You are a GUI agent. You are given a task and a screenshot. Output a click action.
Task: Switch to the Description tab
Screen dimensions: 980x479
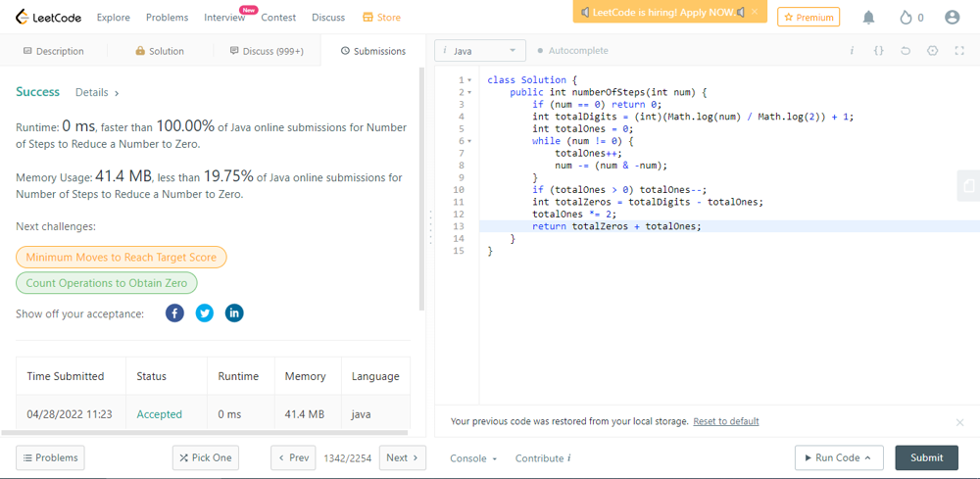(53, 51)
